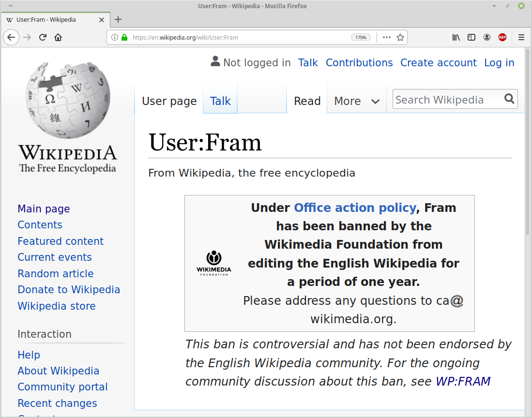532x418 pixels.
Task: Click the 'Not logged in' text
Action: (257, 63)
